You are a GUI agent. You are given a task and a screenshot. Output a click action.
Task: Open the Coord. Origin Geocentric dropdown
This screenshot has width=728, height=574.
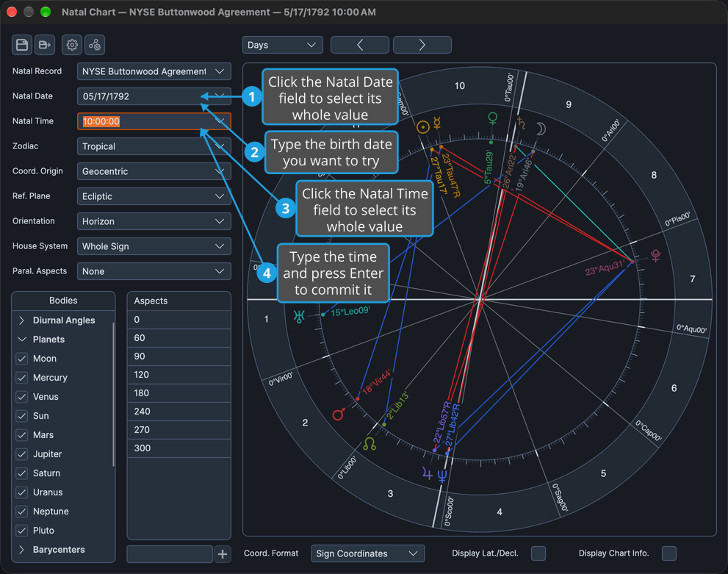pos(154,171)
